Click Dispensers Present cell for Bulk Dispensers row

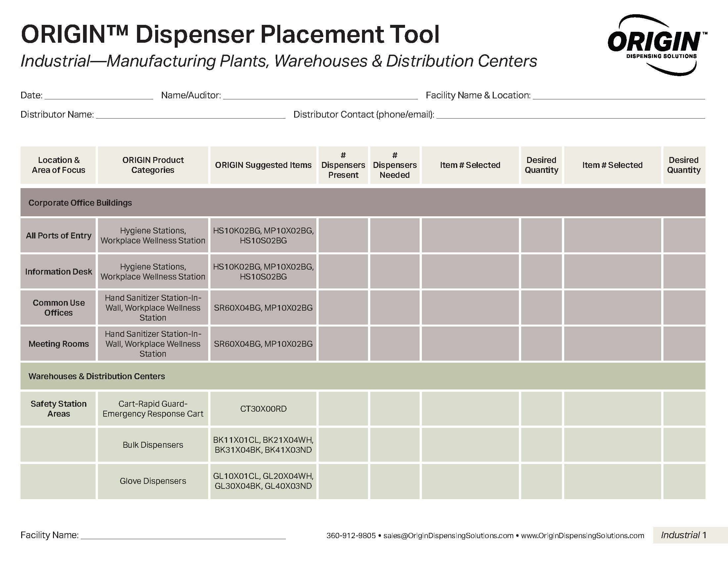[x=343, y=445]
